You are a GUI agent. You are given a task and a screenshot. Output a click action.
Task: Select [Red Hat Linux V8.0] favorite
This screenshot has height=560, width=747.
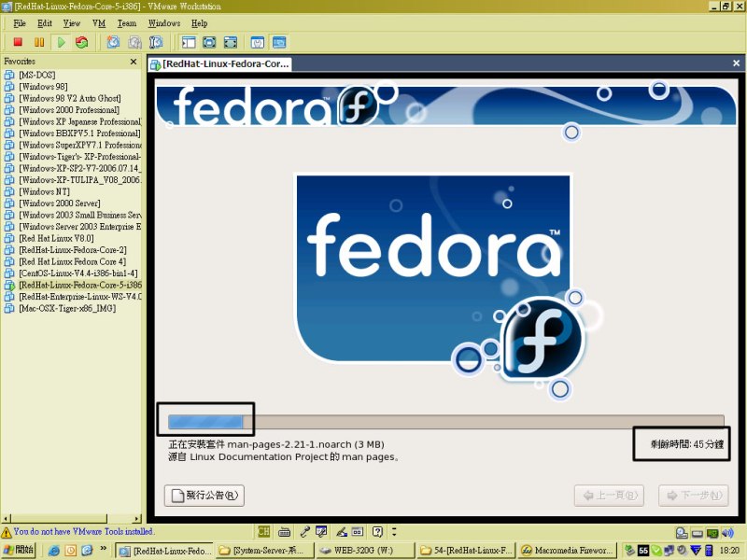coord(56,238)
